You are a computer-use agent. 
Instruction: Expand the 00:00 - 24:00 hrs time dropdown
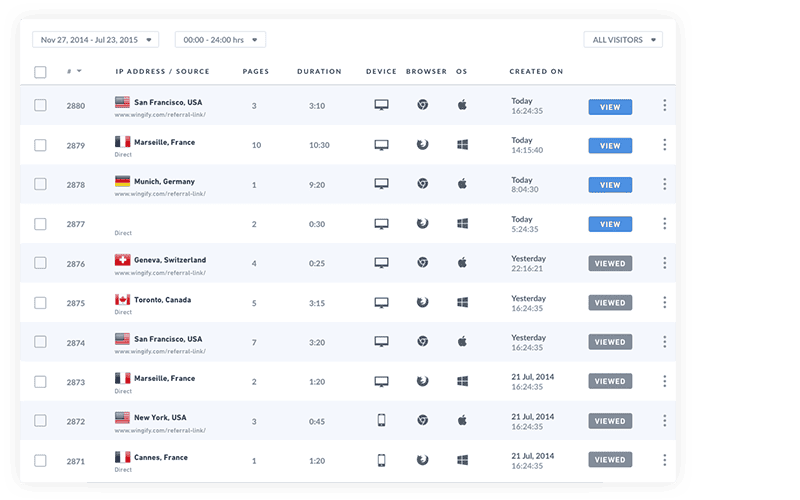coord(220,40)
